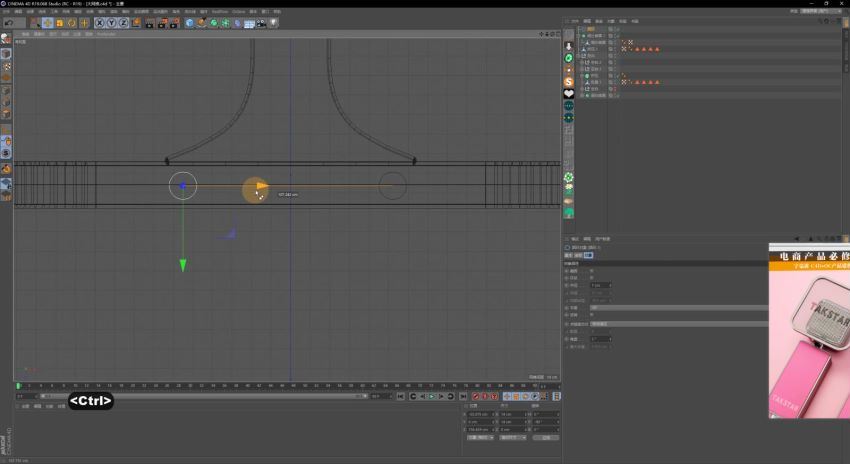Click the Make Editable icon in the left toolbar

pyautogui.click(x=6, y=39)
